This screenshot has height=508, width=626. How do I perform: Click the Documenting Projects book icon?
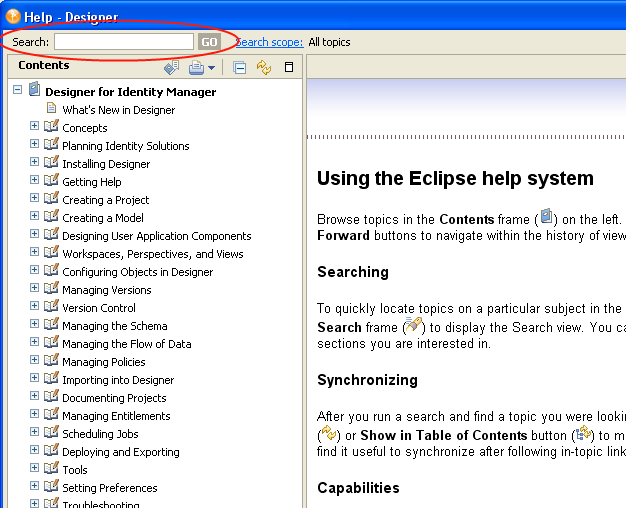pyautogui.click(x=51, y=395)
